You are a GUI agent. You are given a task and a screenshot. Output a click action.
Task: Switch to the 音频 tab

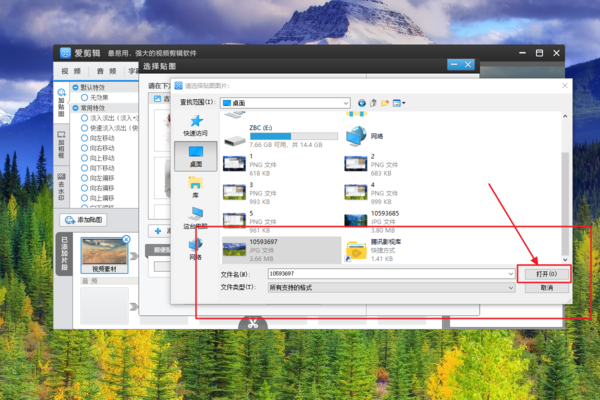[106, 71]
